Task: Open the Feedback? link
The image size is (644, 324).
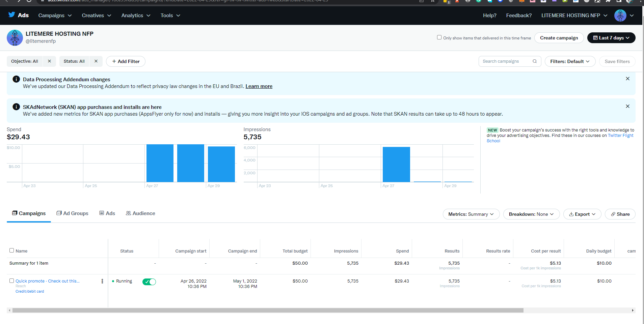Action: 519,16
